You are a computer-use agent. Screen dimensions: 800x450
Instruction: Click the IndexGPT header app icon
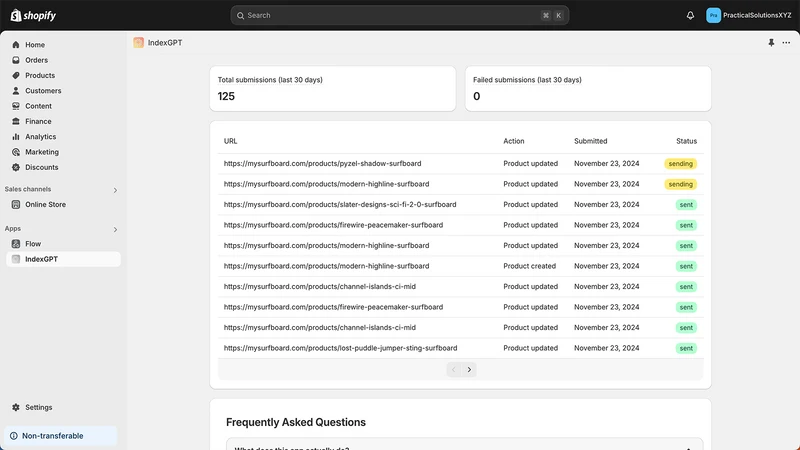click(x=138, y=43)
